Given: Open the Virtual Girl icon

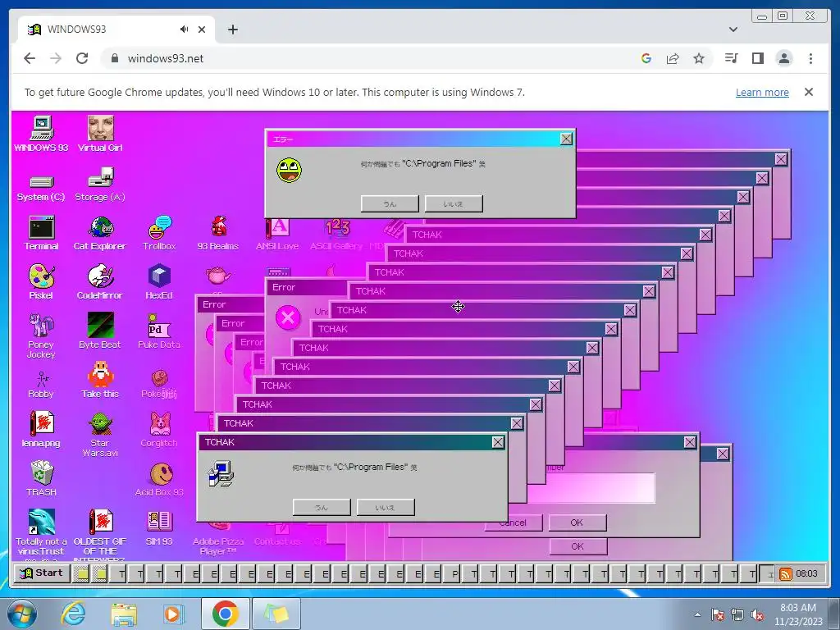Looking at the screenshot, I should [x=100, y=134].
